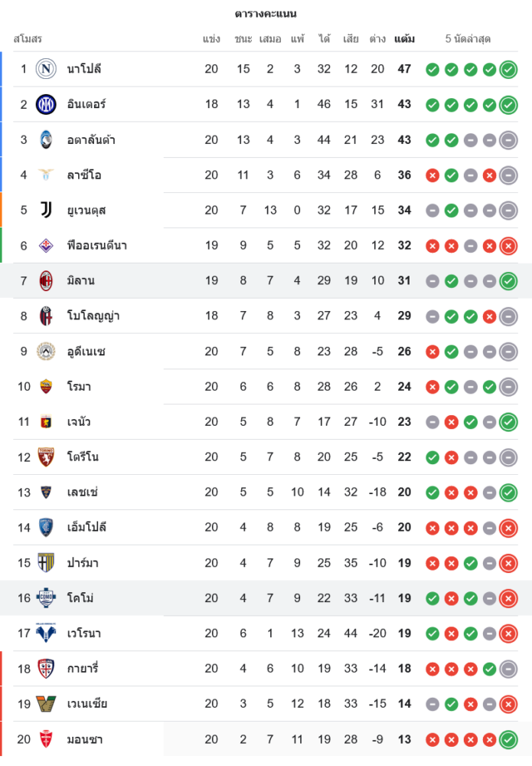
Task: Open Fiorentina's latest loss result icon
Action: click(508, 246)
